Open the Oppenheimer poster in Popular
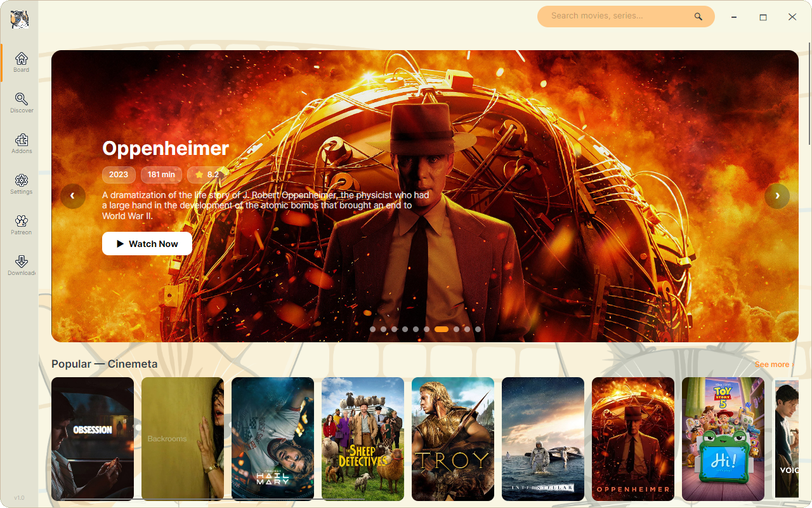 [633, 439]
